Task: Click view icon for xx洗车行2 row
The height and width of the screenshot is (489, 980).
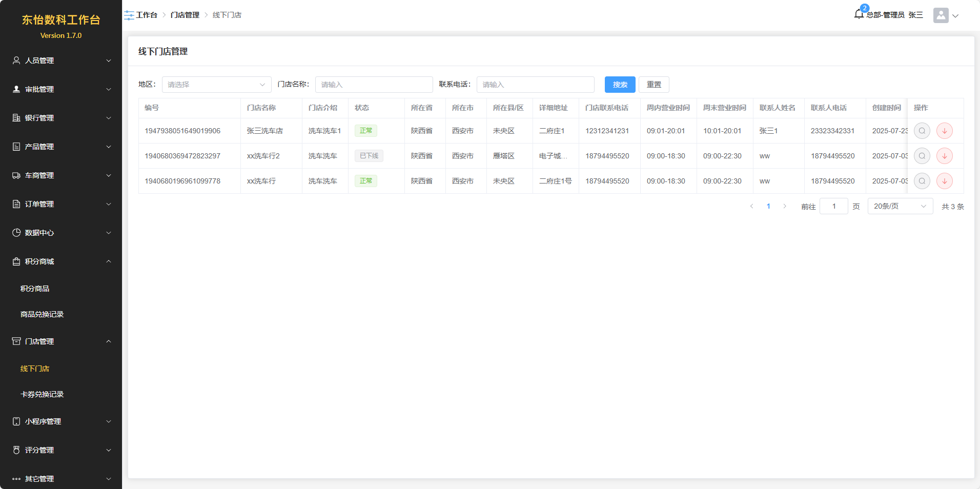Action: tap(922, 156)
